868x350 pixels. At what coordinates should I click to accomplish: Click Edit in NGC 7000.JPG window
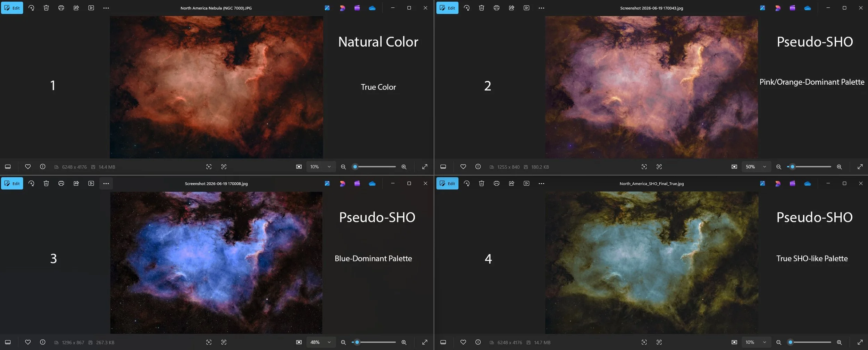[x=12, y=8]
